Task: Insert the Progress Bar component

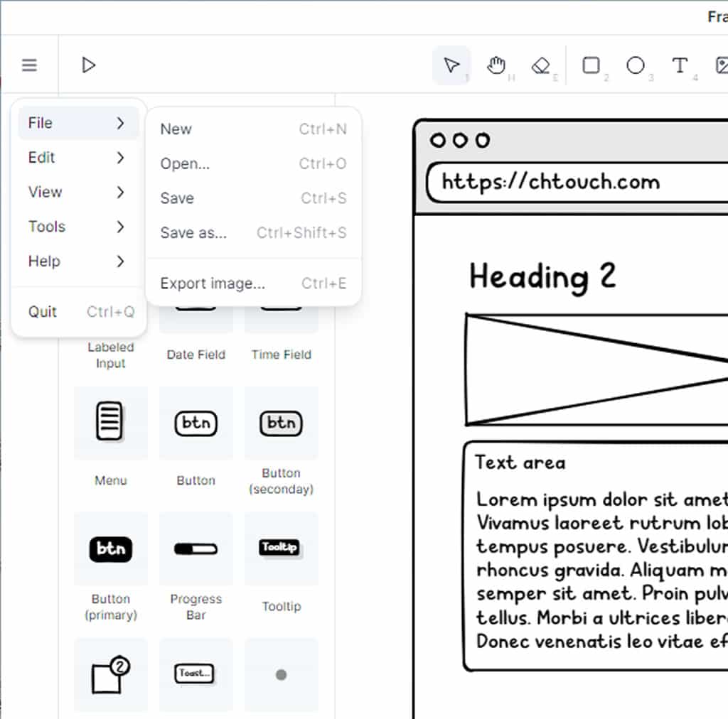Action: [x=196, y=548]
